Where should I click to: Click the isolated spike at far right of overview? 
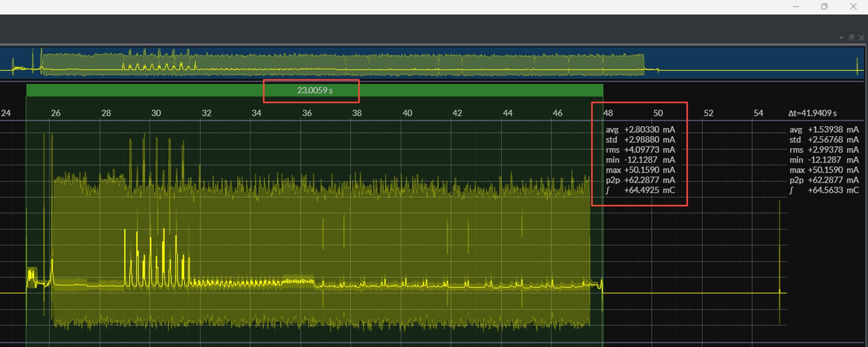(857, 66)
